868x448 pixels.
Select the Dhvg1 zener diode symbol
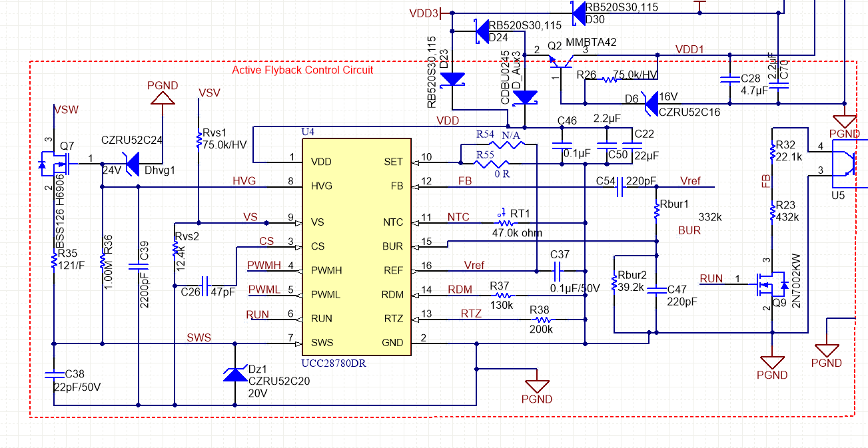(132, 163)
